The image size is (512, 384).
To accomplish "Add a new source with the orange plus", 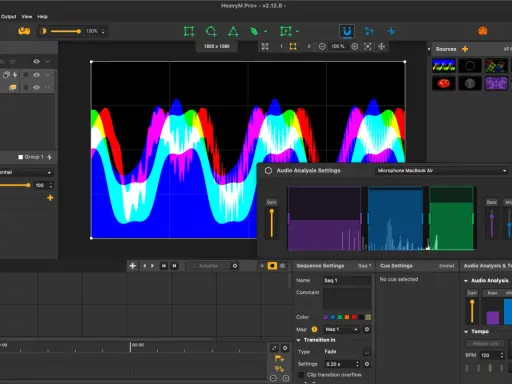I will [465, 49].
